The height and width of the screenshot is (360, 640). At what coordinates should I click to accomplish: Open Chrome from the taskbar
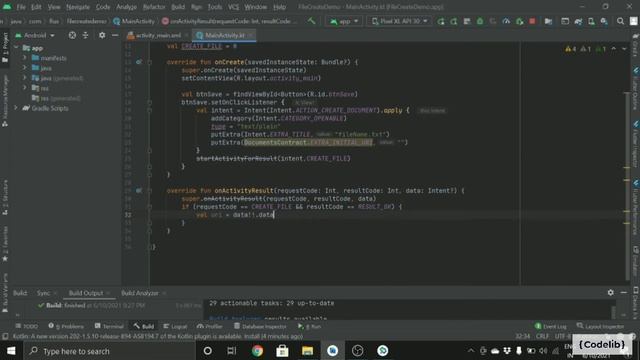257,351
